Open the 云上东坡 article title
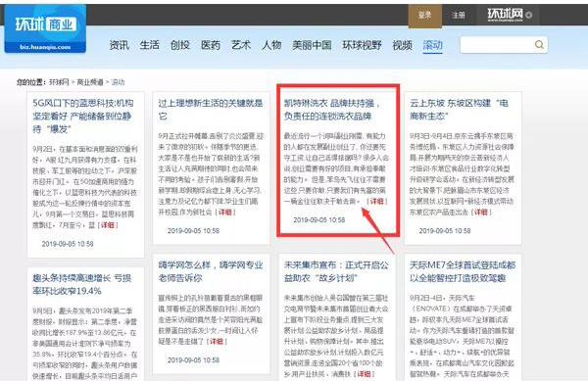Screen dimensions: 588x381 click(x=459, y=110)
